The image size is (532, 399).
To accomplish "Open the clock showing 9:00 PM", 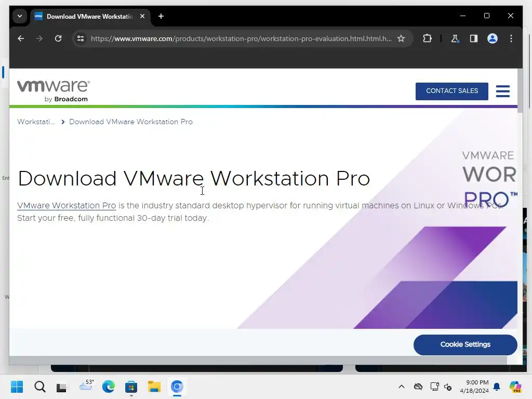I will pos(474,387).
